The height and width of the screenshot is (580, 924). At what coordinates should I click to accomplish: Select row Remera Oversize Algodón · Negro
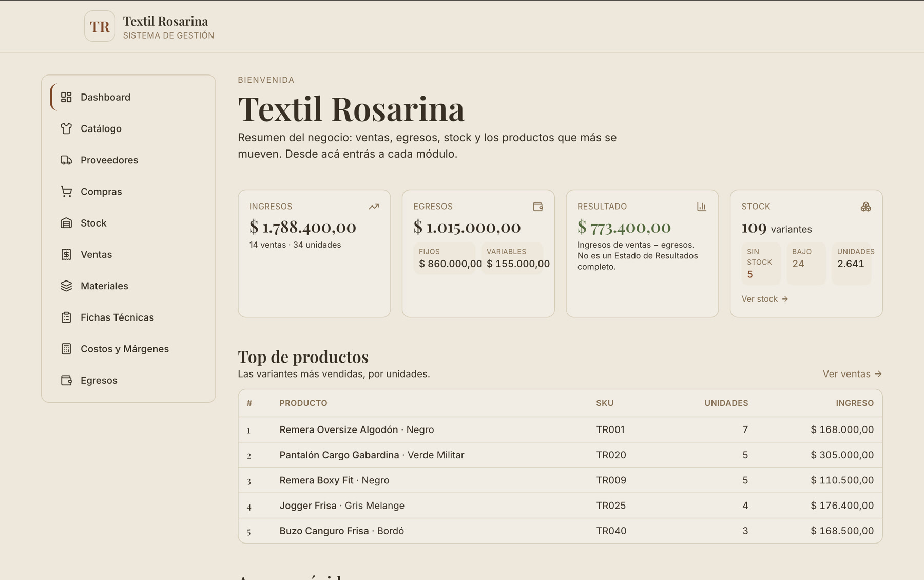(x=560, y=429)
